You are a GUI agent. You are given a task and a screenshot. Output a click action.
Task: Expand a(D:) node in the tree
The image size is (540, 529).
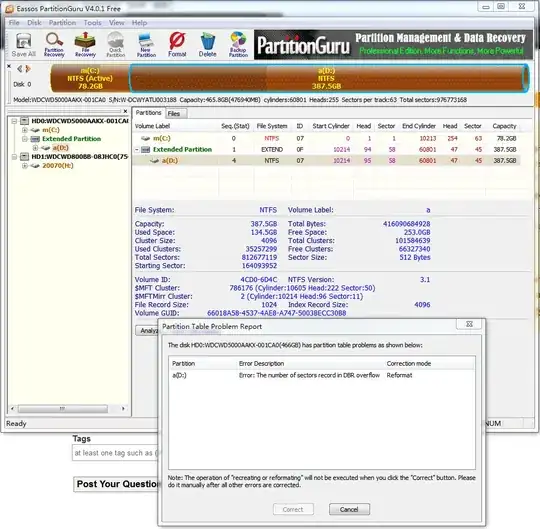point(35,148)
